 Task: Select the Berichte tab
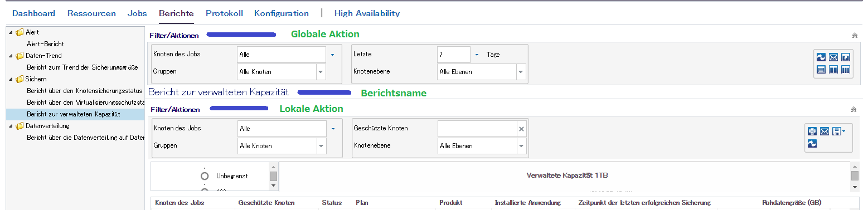click(x=176, y=13)
